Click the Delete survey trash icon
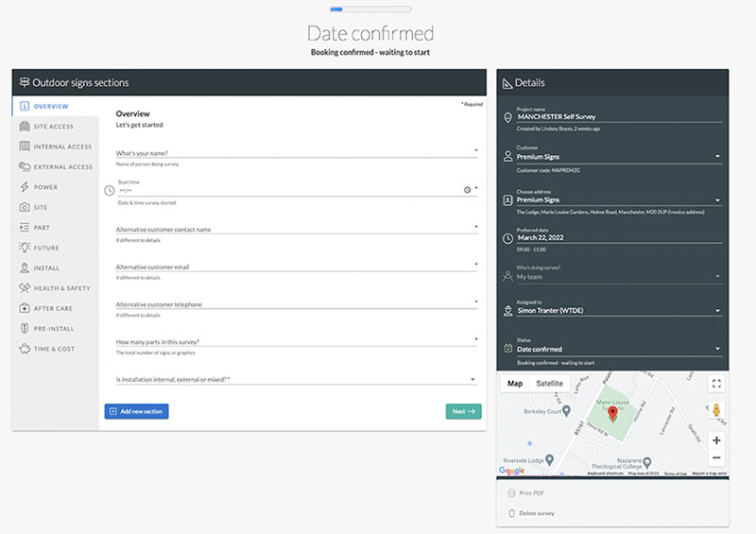Screen dimensions: 756x534 point(511,513)
